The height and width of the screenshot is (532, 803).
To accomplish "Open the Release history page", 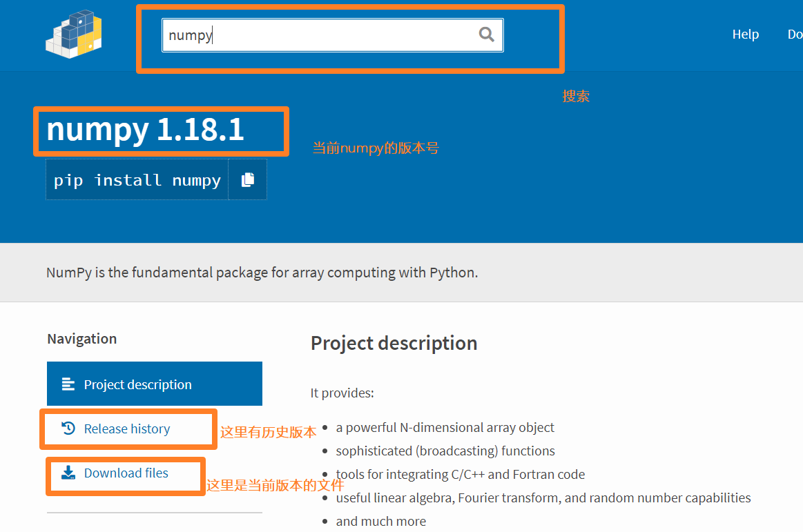I will coord(126,428).
